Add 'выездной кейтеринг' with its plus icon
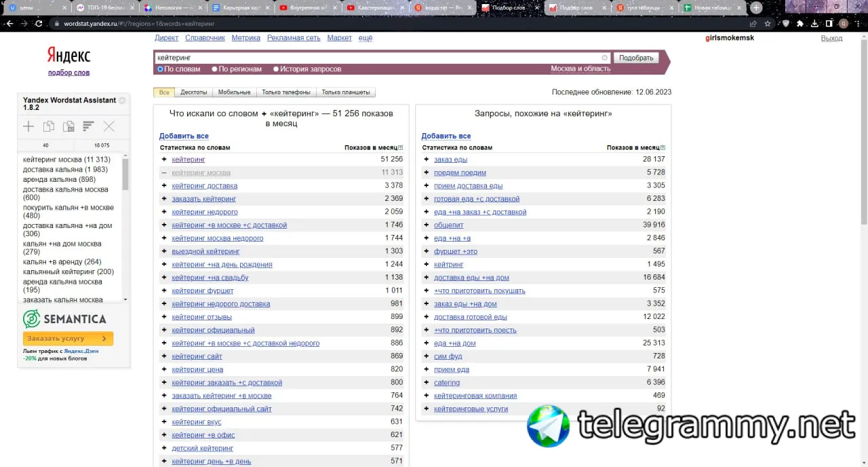The width and height of the screenshot is (868, 467). [164, 251]
